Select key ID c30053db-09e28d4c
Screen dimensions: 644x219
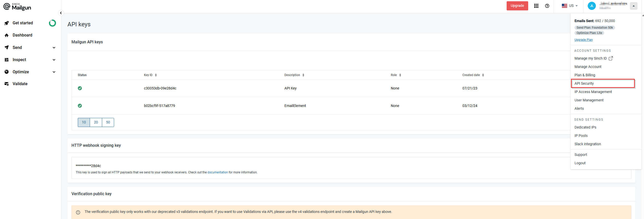pyautogui.click(x=160, y=88)
